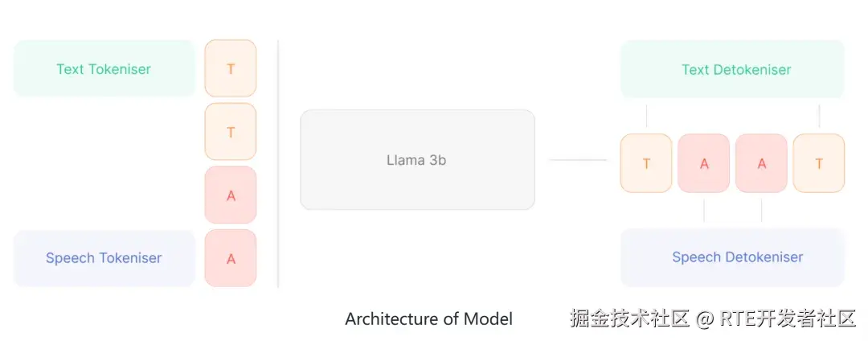Click the Architecture of Model caption
Screen dimensions: 868x341
[x=428, y=318]
